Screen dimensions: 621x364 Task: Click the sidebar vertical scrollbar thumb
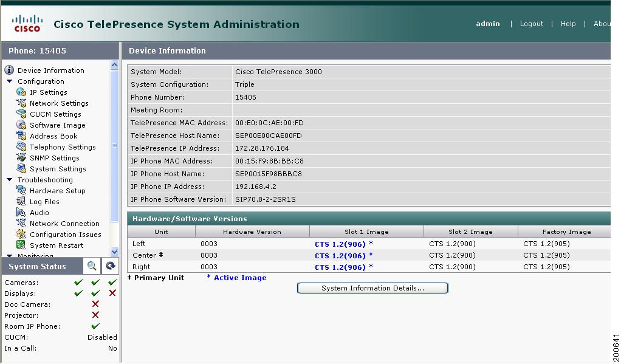114,146
